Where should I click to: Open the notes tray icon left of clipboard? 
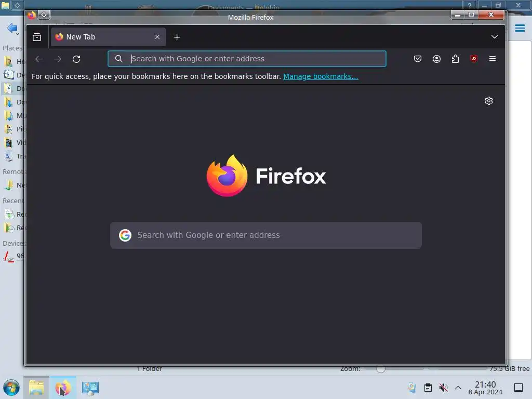[x=412, y=388]
